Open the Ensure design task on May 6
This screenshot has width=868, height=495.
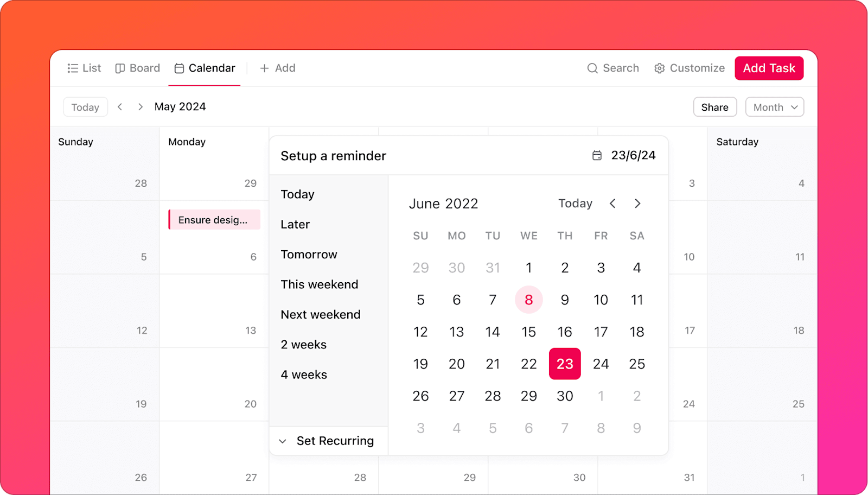(214, 219)
